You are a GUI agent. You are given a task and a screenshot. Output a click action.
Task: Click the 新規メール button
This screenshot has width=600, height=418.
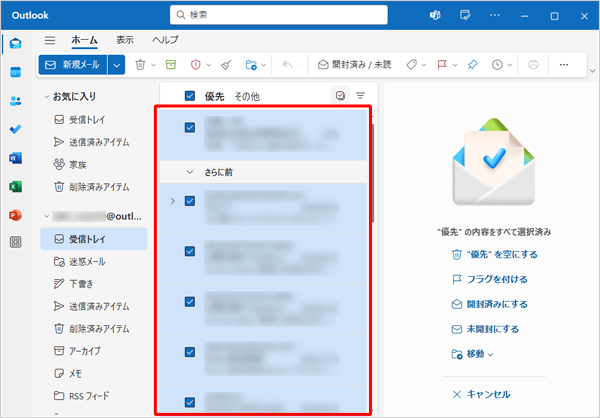73,65
